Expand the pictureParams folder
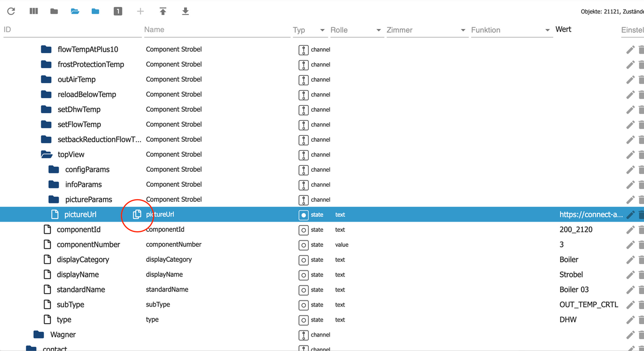 pos(54,199)
